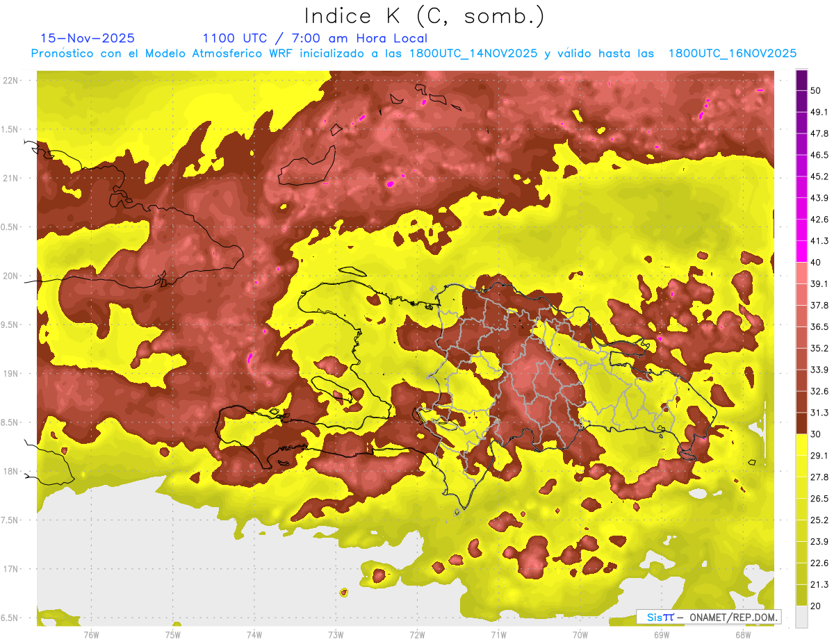Image resolution: width=834 pixels, height=644 pixels.
Task: Click the colorbar value "27.8"
Action: [819, 477]
